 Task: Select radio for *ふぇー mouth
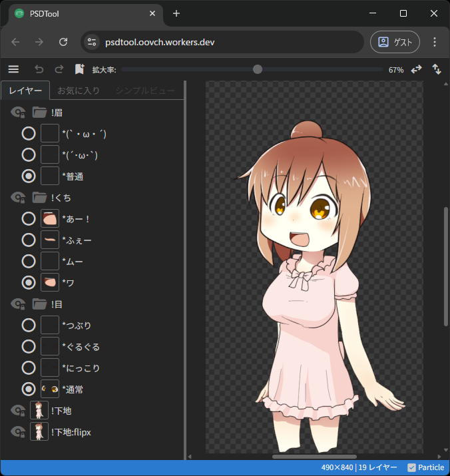[29, 240]
